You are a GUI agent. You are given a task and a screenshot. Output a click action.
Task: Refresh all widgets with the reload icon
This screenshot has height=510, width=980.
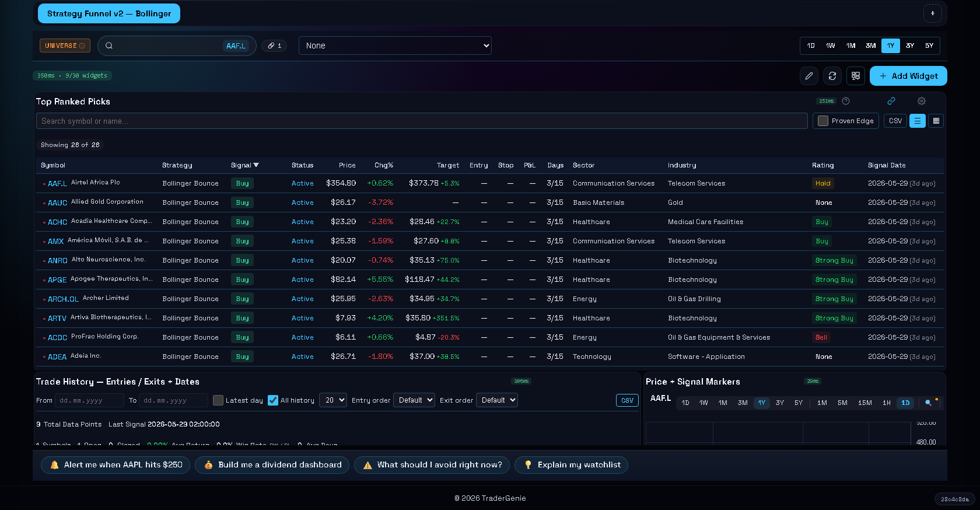pos(832,76)
